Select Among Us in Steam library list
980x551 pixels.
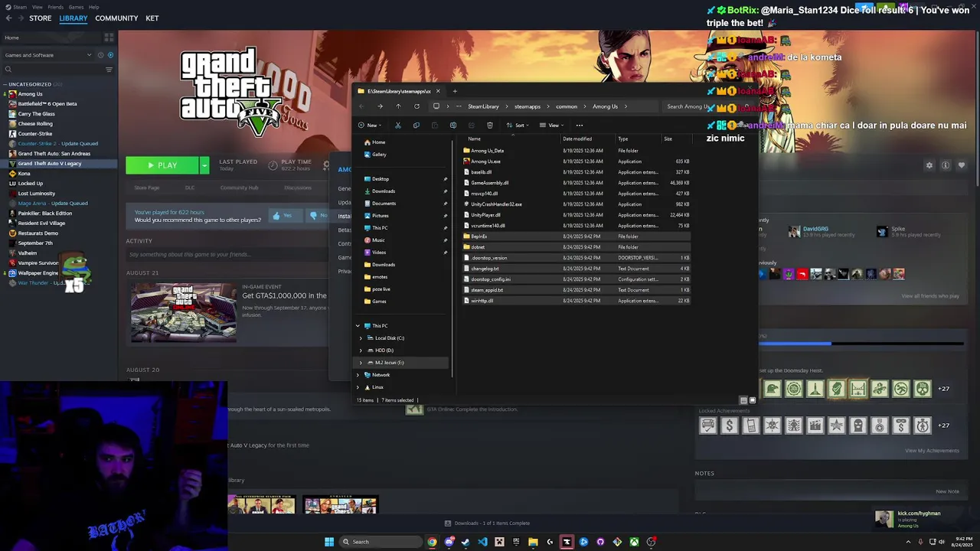30,94
